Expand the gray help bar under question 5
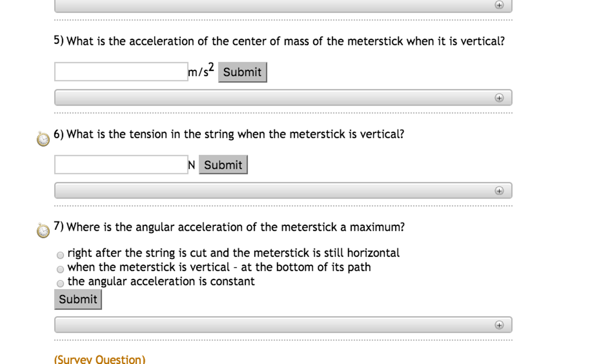 click(283, 98)
